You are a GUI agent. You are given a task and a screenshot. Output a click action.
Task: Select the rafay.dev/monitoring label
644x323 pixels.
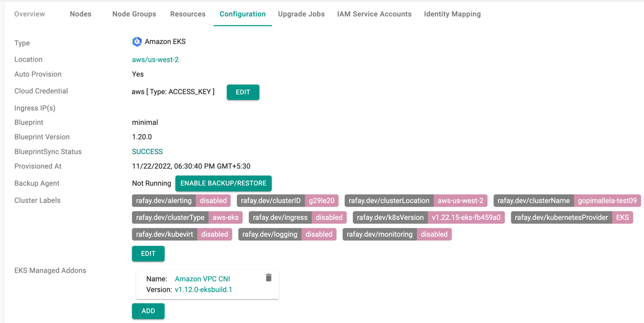point(380,234)
